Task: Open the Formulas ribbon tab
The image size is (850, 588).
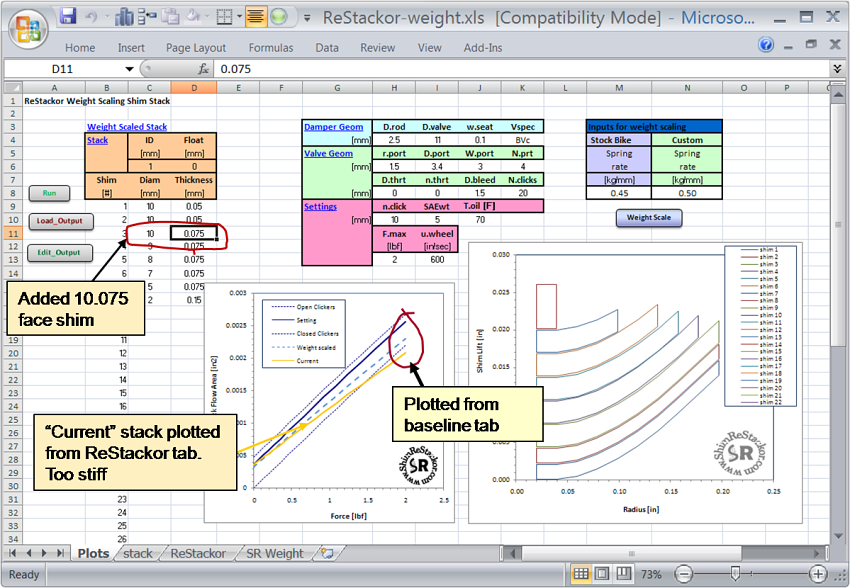Action: [271, 48]
